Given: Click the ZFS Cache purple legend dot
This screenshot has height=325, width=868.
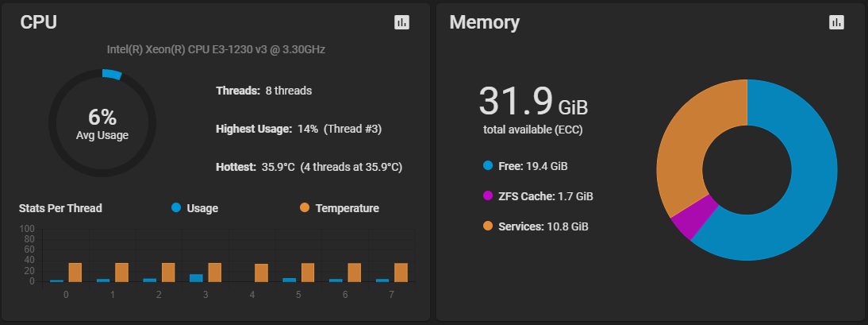Looking at the screenshot, I should click(488, 195).
